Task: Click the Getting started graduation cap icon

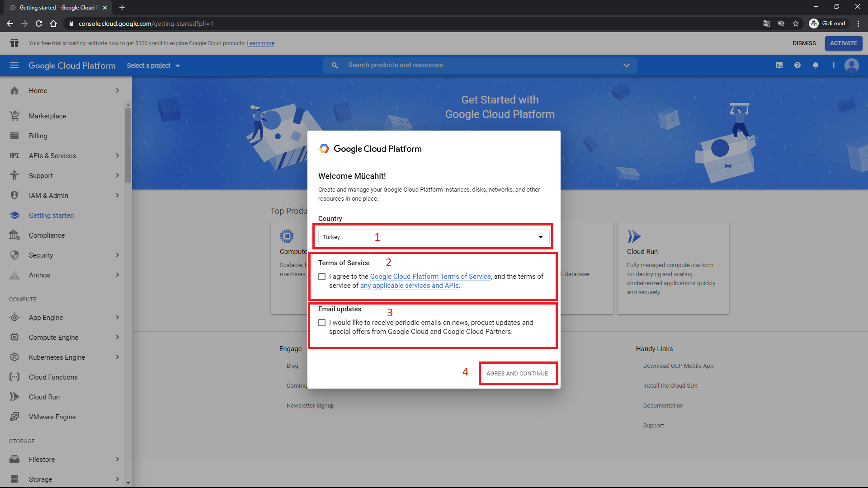Action: tap(14, 215)
